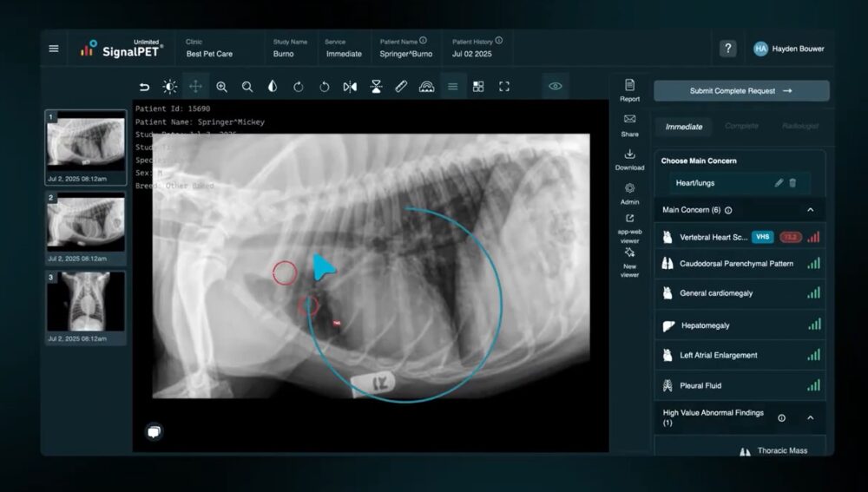Click the Jul 02 2025 history date
The width and height of the screenshot is (868, 492).
[x=471, y=54]
